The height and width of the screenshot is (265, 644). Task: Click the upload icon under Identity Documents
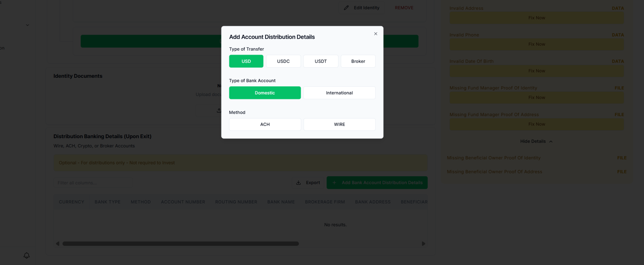click(x=219, y=110)
